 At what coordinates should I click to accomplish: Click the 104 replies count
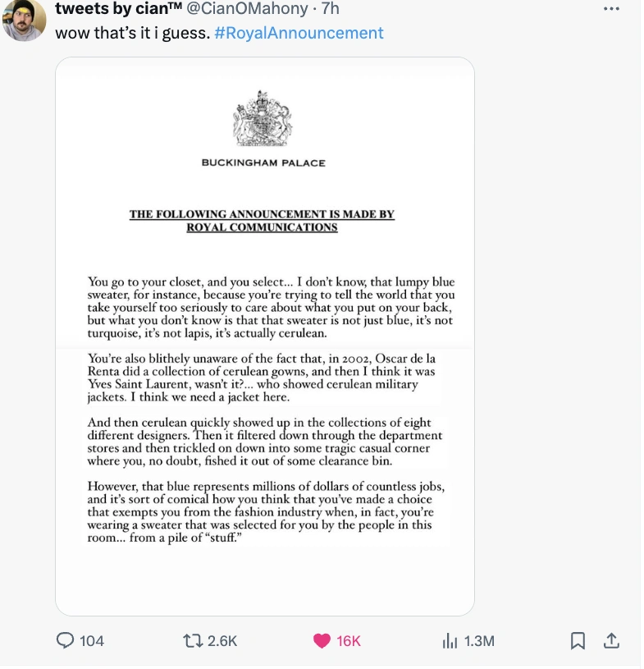click(x=91, y=640)
